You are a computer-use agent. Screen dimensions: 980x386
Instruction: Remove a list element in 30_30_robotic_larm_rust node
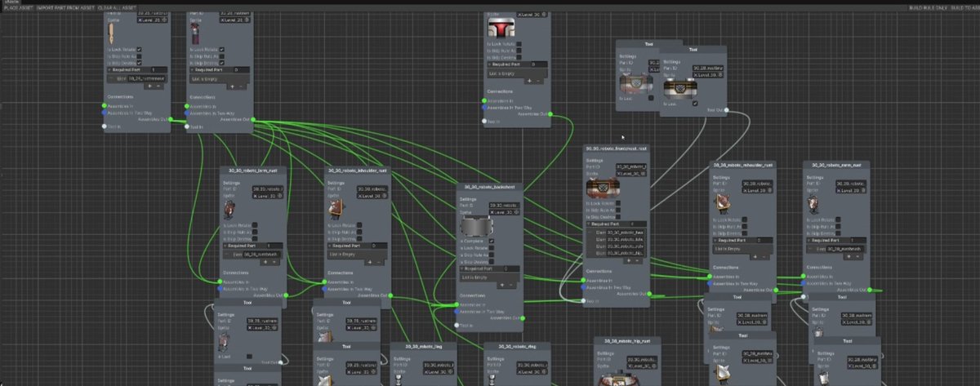tap(275, 262)
